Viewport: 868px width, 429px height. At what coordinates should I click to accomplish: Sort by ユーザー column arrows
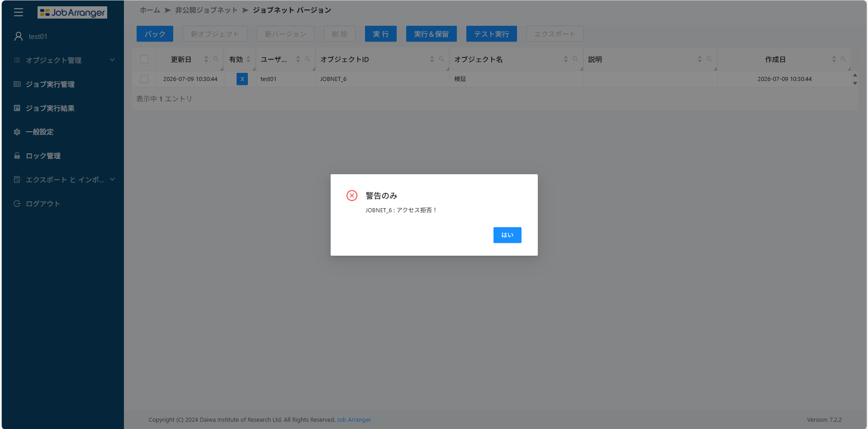pos(298,59)
